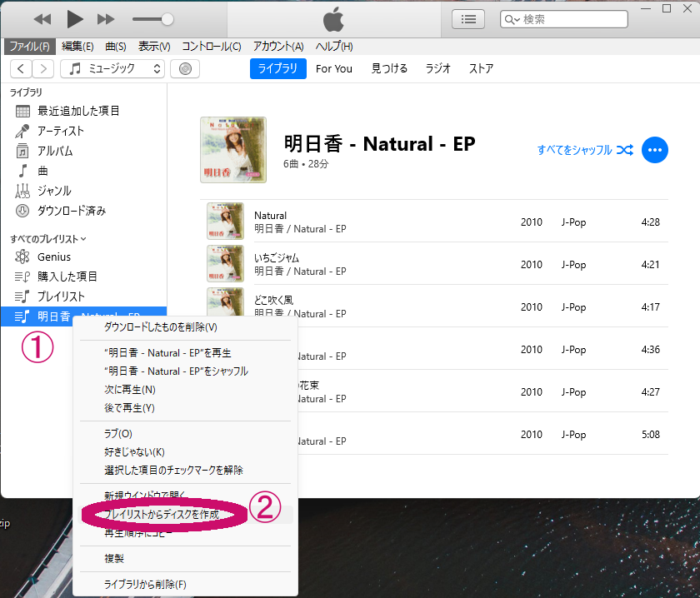Open the ファイル(F) menu
This screenshot has height=598, width=700.
click(x=29, y=47)
